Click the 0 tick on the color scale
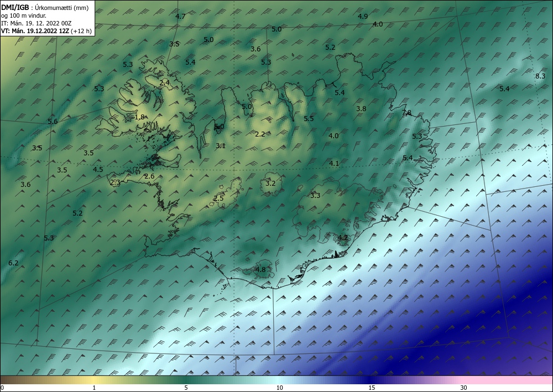Image resolution: width=553 pixels, height=392 pixels. point(2,388)
